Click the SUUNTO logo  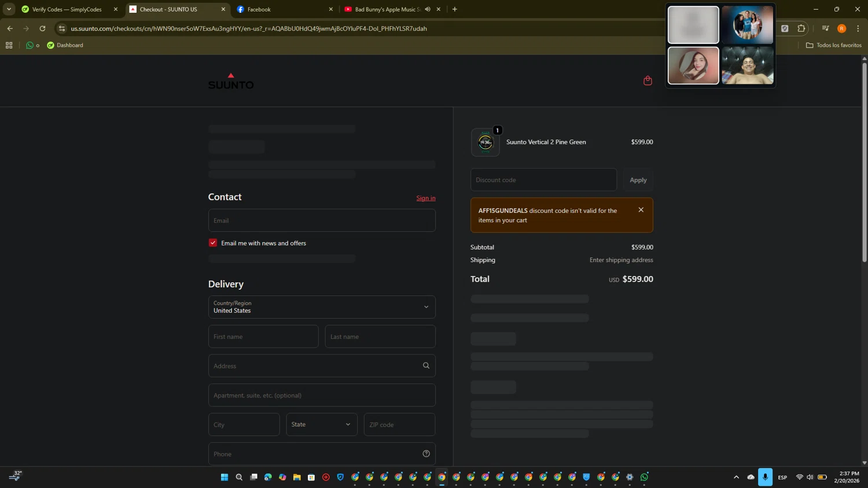231,82
